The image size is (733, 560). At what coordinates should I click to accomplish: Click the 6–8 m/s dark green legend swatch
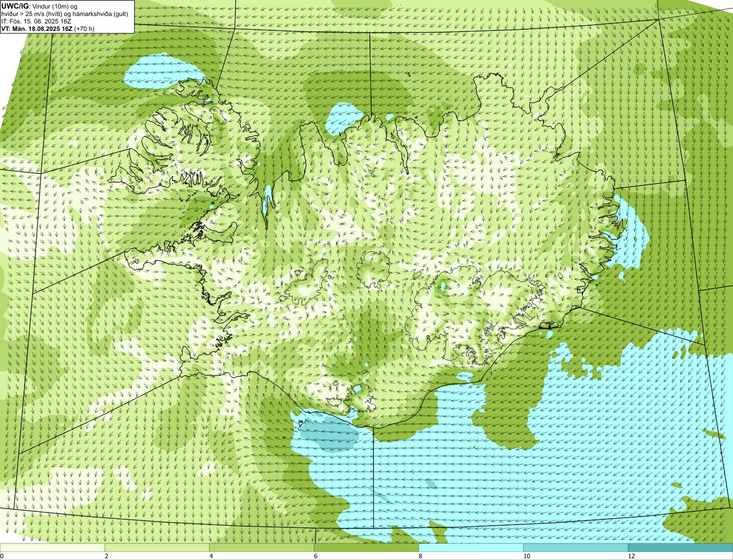pyautogui.click(x=367, y=547)
